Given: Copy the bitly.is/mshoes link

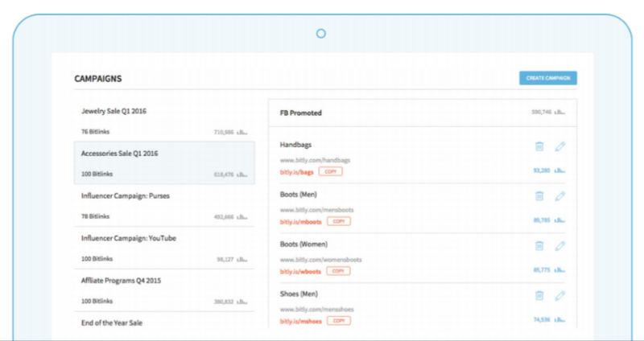Looking at the screenshot, I should coord(339,320).
